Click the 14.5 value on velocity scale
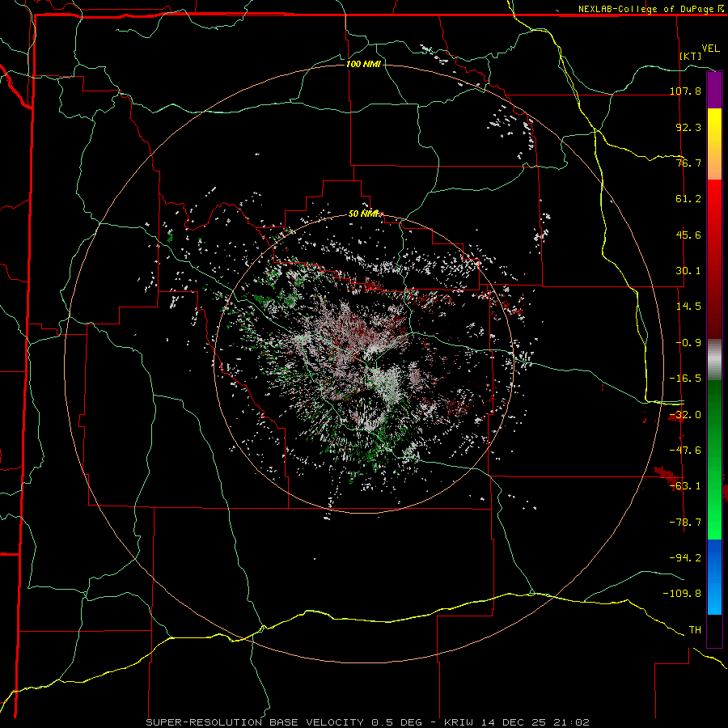Image resolution: width=728 pixels, height=728 pixels. (x=688, y=307)
